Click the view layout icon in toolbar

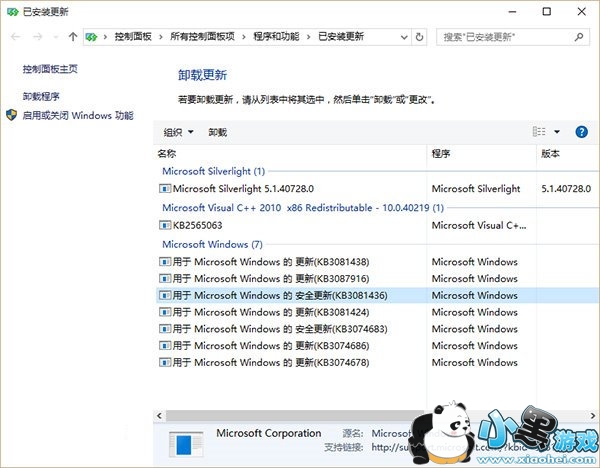pyautogui.click(x=539, y=132)
